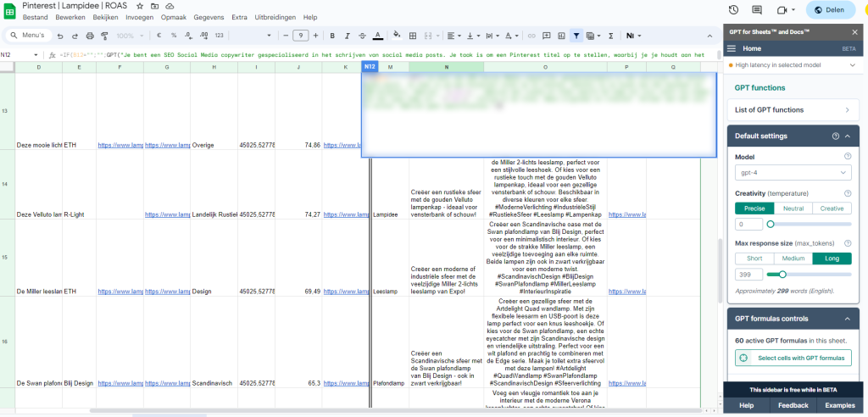
Task: Open the name box dropdown arrow
Action: (36, 55)
